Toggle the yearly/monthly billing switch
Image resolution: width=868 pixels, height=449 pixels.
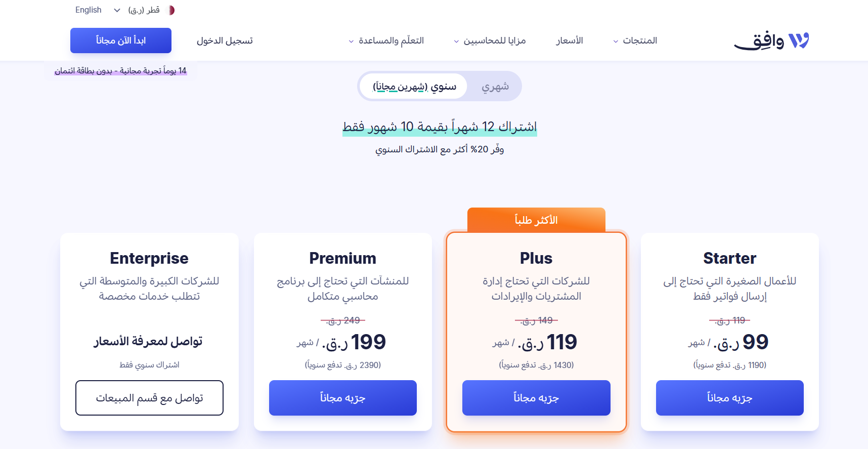point(439,86)
